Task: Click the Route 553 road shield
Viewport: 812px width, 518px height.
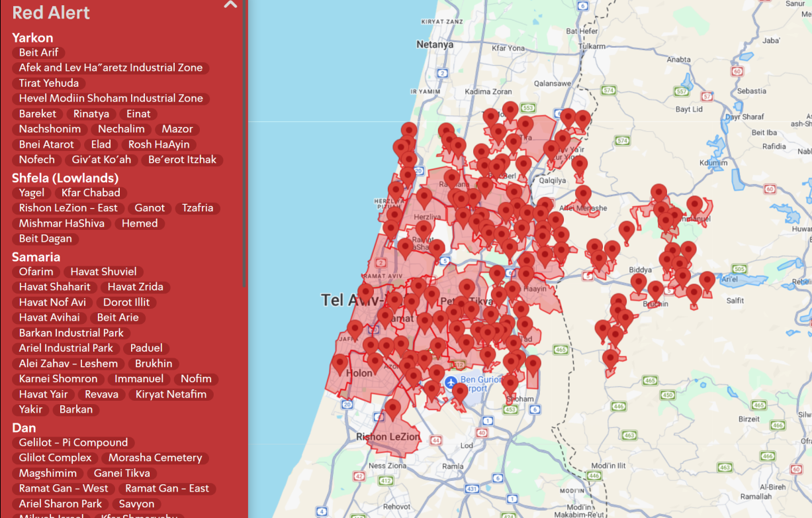Action: pyautogui.click(x=527, y=107)
